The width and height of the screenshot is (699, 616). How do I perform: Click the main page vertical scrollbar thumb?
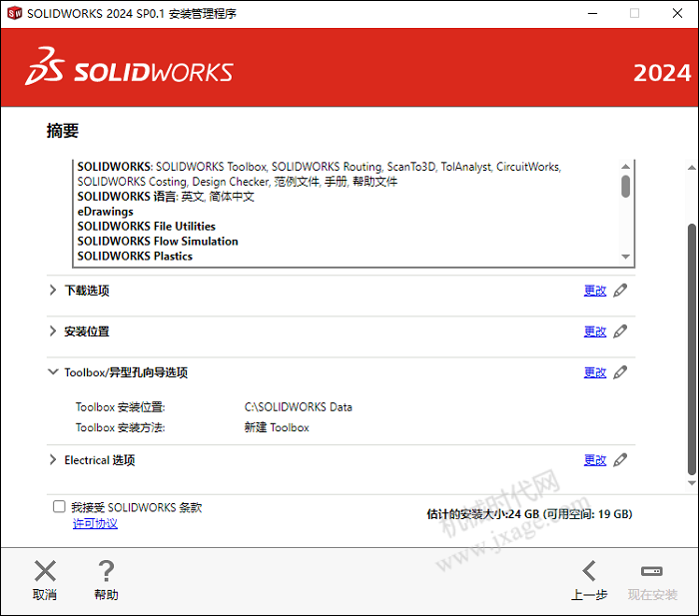[692, 349]
